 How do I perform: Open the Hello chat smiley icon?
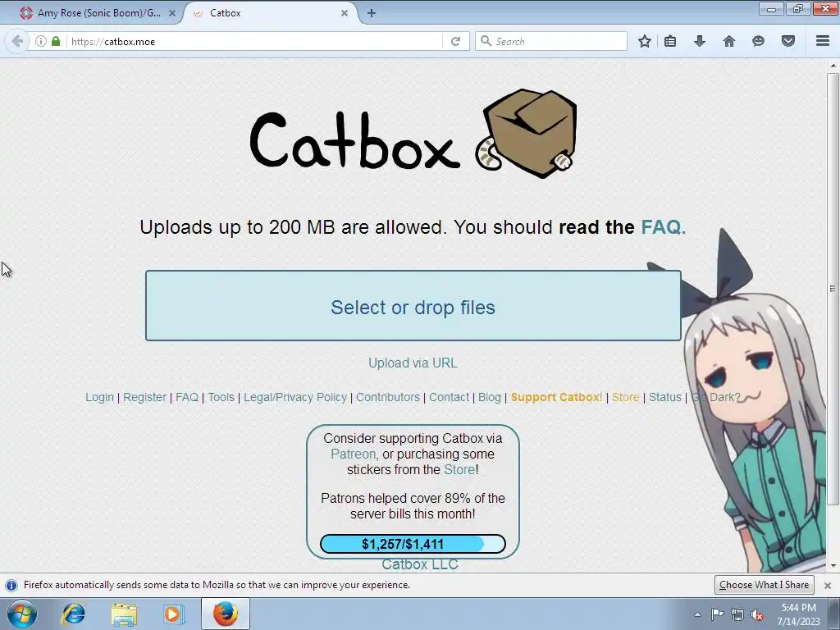tap(758, 41)
